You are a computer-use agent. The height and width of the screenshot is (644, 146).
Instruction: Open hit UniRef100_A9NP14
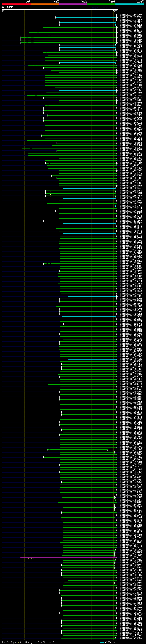(x=131, y=281)
